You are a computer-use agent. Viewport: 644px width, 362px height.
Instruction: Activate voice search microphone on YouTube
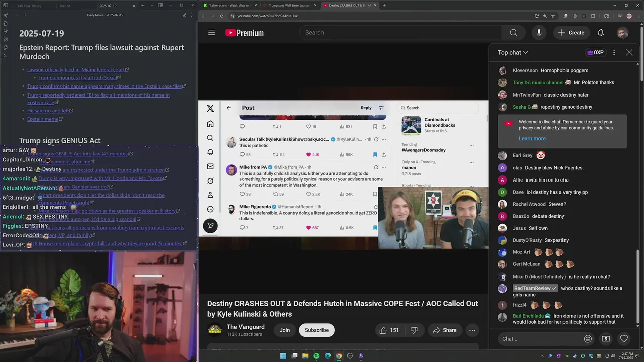pos(539,33)
